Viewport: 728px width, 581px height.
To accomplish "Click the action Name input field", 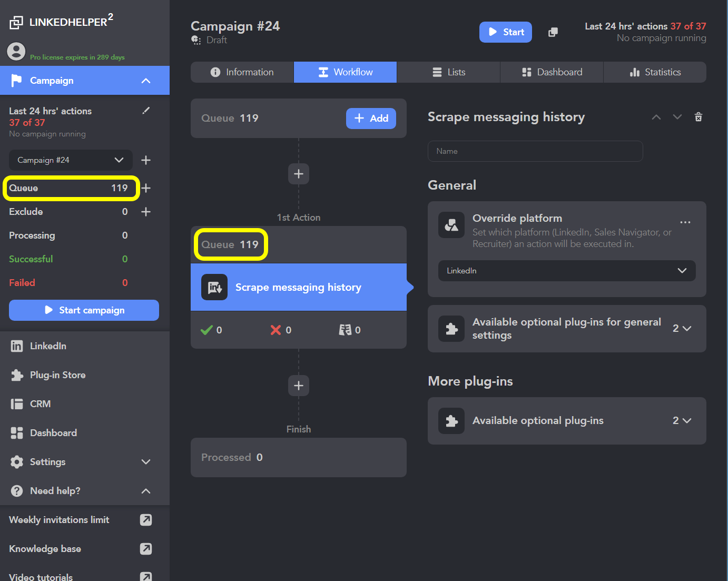I will point(535,151).
